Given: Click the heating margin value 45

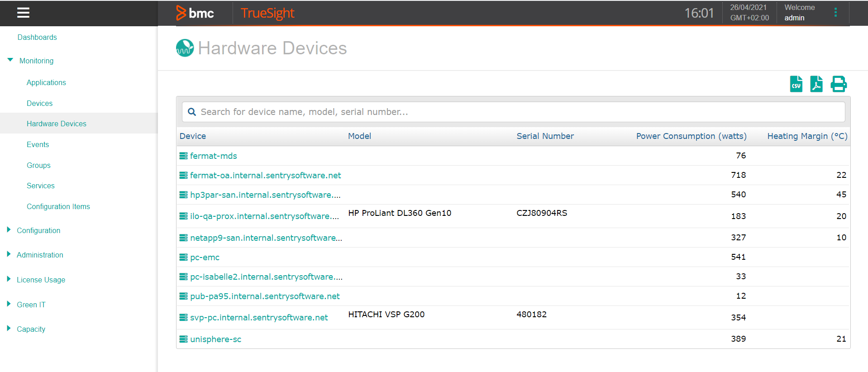Looking at the screenshot, I should (841, 194).
